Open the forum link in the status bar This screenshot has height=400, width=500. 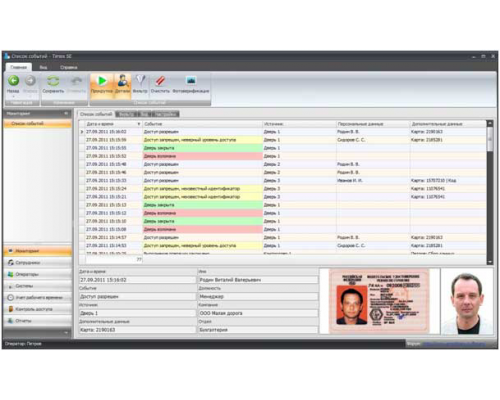(454, 343)
